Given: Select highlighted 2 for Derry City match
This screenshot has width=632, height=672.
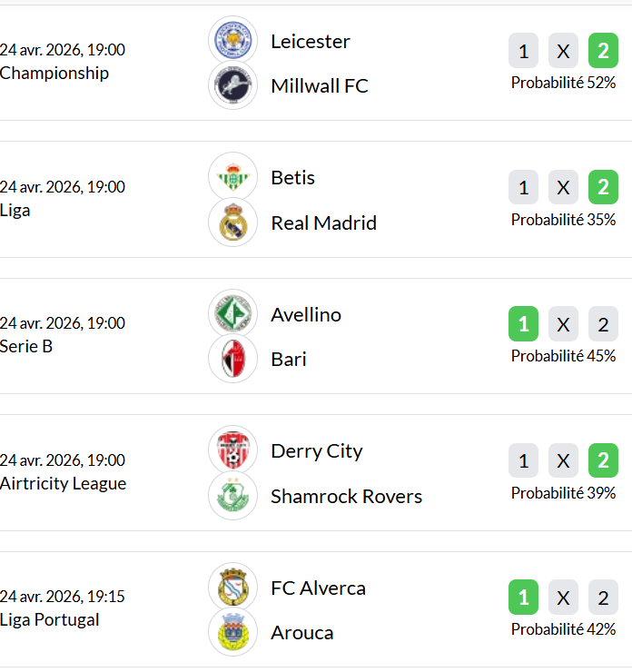Looking at the screenshot, I should tap(603, 461).
